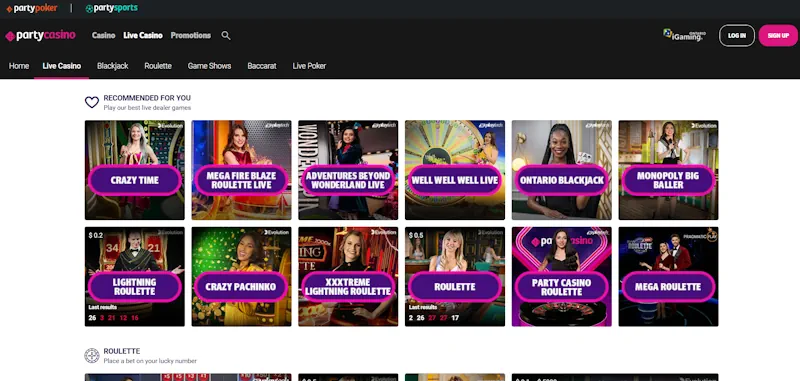
Task: Click the Recommended For You heading
Action: 147,98
